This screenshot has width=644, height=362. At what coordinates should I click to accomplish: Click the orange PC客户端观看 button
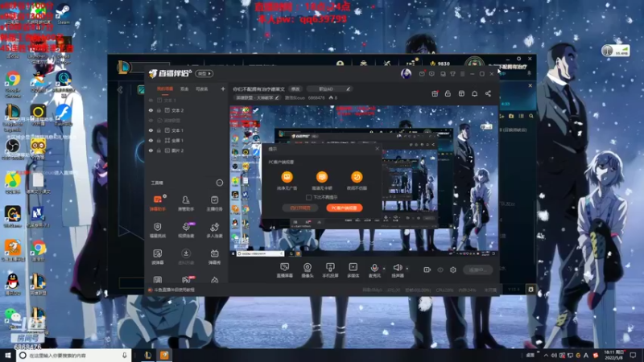click(345, 208)
